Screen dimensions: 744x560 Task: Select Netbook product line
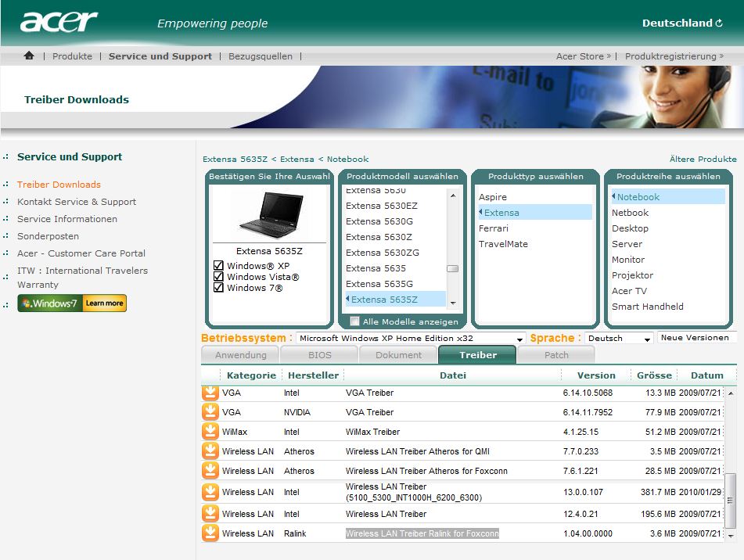(630, 213)
